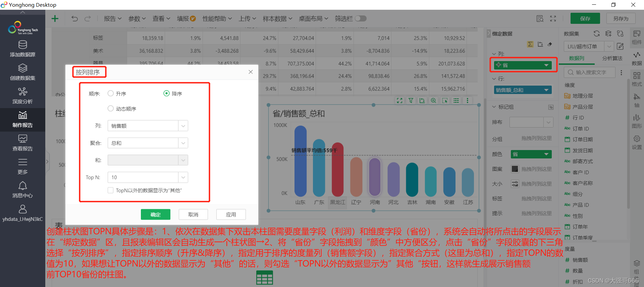Open 销售额_总和 row pill dropdown

546,90
